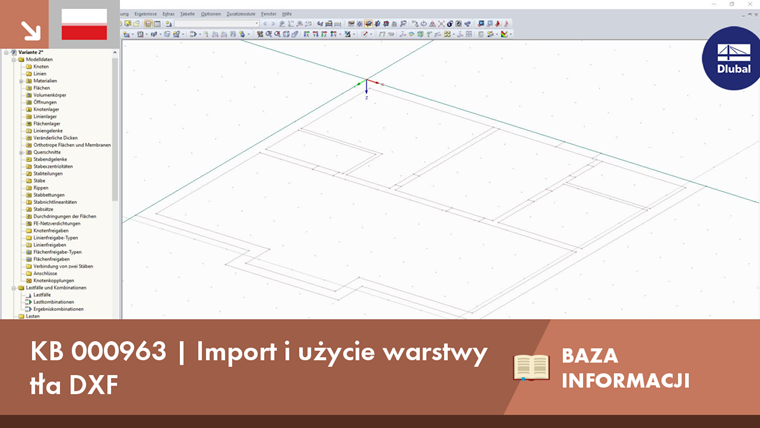Image resolution: width=760 pixels, height=428 pixels.
Task: Toggle the highlighted project navigator icon
Action: click(x=148, y=24)
